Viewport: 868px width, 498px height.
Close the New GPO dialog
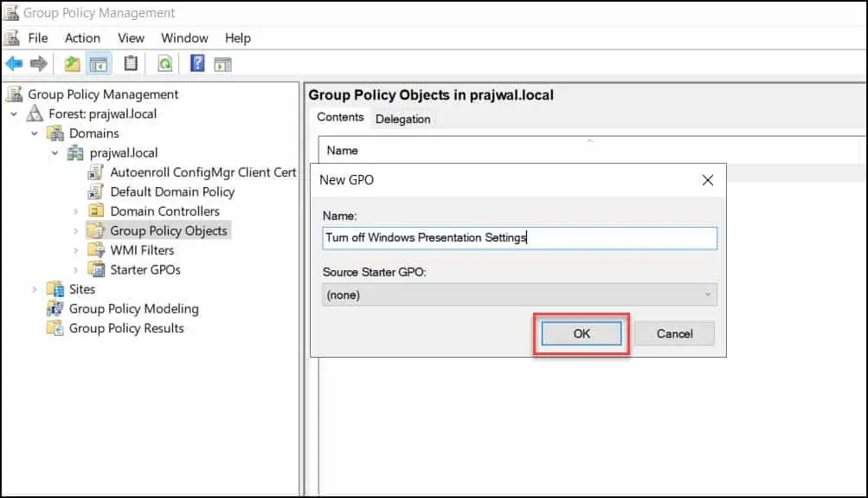point(707,180)
